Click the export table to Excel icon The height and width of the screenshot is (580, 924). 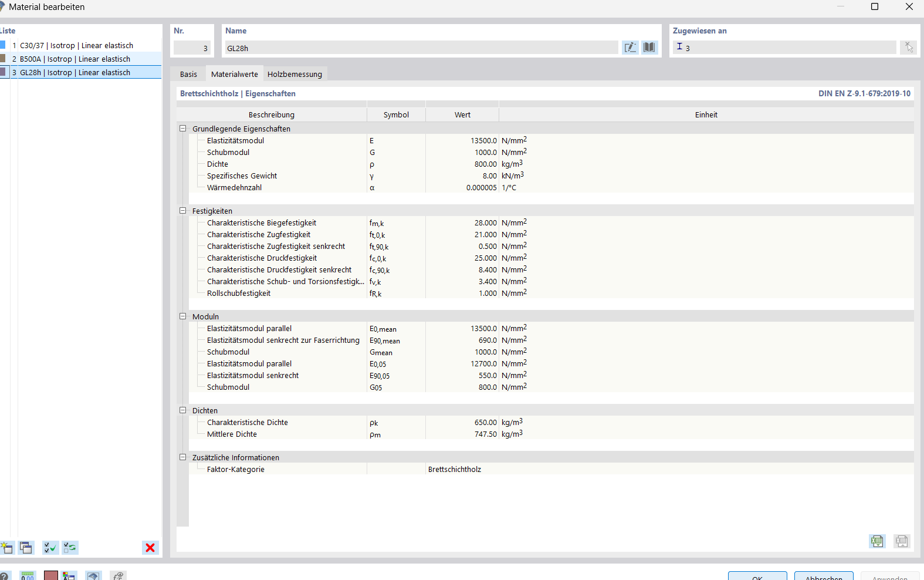[x=877, y=541]
